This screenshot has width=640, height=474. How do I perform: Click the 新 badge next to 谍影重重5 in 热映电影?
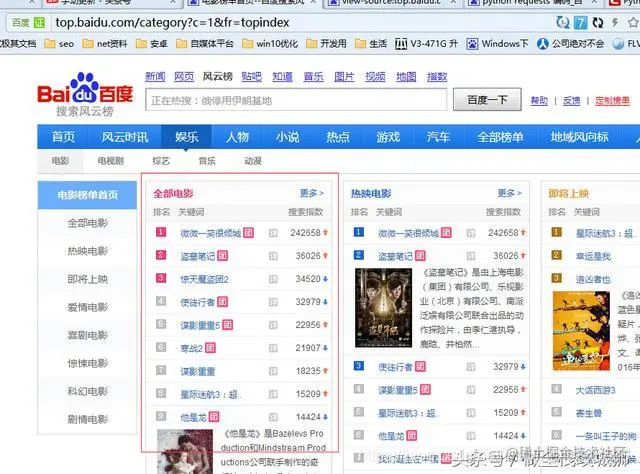tap(425, 389)
